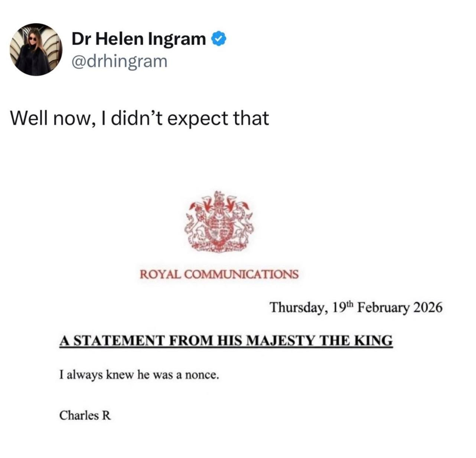Open the @drhingram handle link
Viewport: 476px width, 458px height.
[x=119, y=61]
